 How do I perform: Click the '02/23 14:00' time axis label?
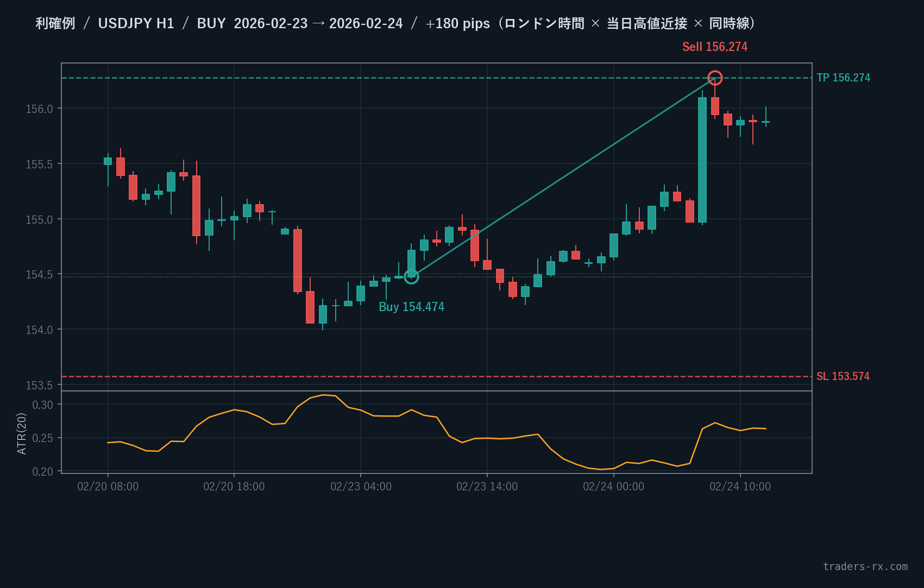click(487, 486)
